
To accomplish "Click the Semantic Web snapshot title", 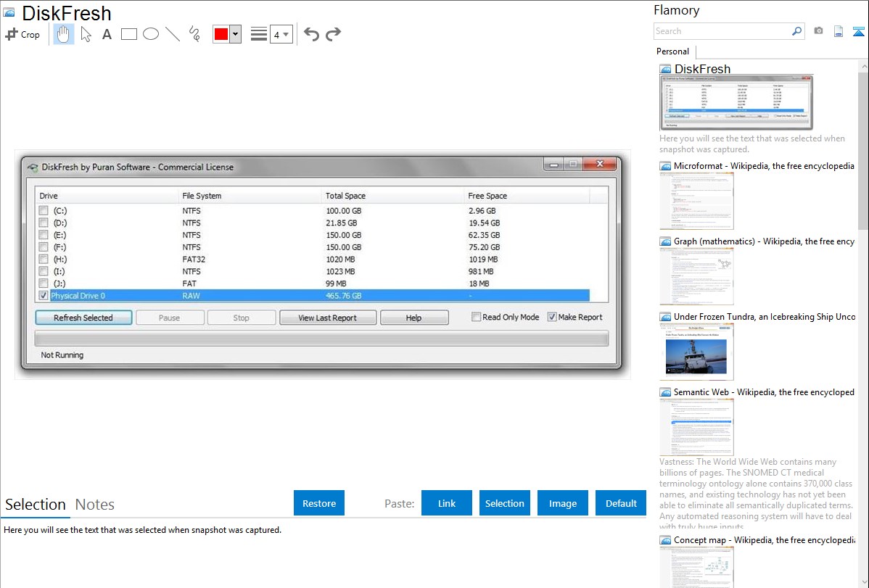I will point(764,392).
